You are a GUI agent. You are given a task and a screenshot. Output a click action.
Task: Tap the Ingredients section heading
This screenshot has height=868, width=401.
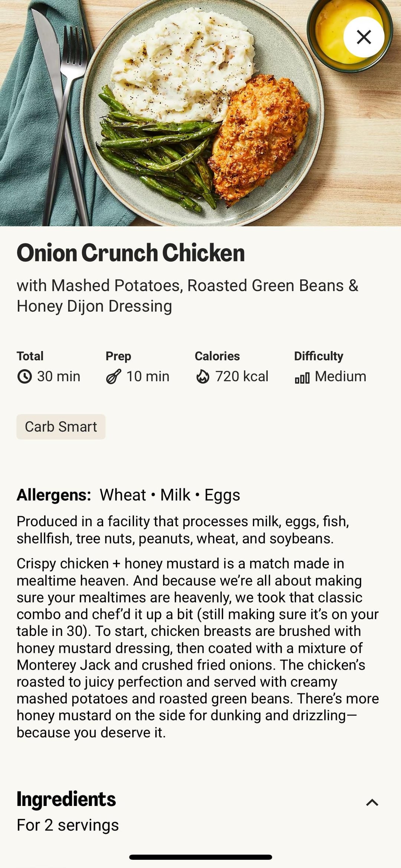click(66, 799)
